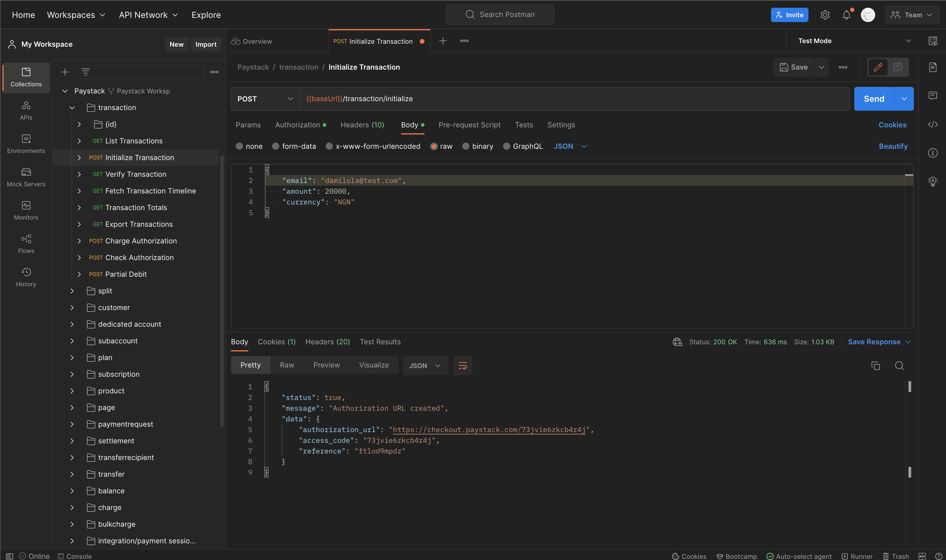This screenshot has width=946, height=560.
Task: Open the checkout.paystack.com authorization link
Action: (489, 429)
